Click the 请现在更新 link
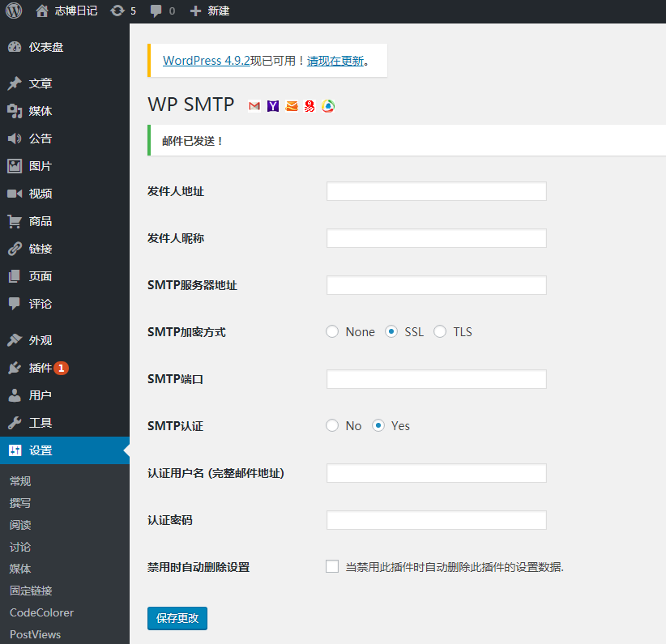Image resolution: width=666 pixels, height=644 pixels. pos(335,61)
